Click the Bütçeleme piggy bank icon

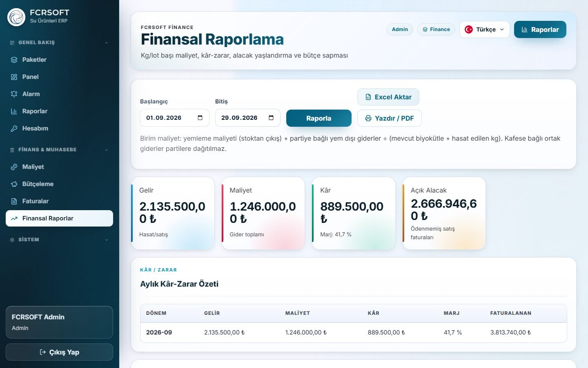click(14, 184)
